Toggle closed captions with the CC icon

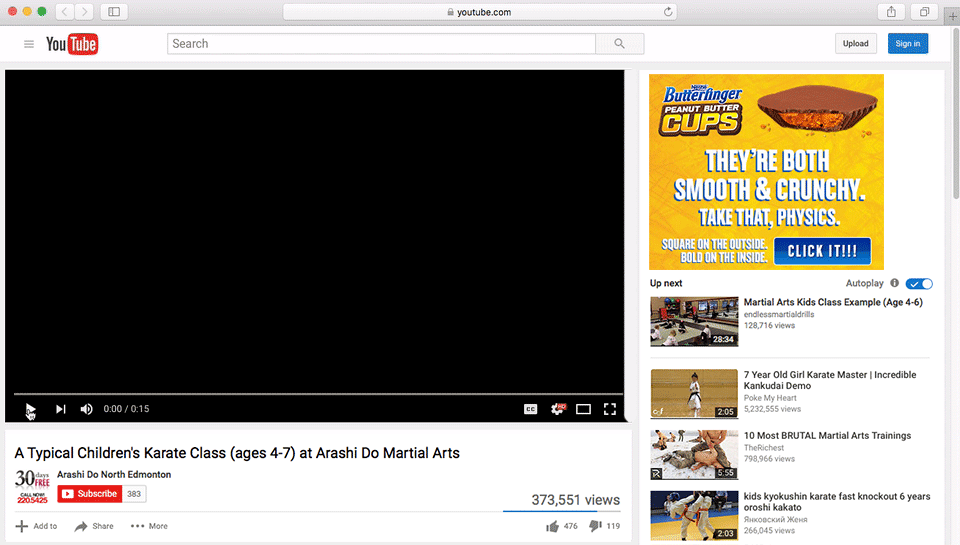530,409
